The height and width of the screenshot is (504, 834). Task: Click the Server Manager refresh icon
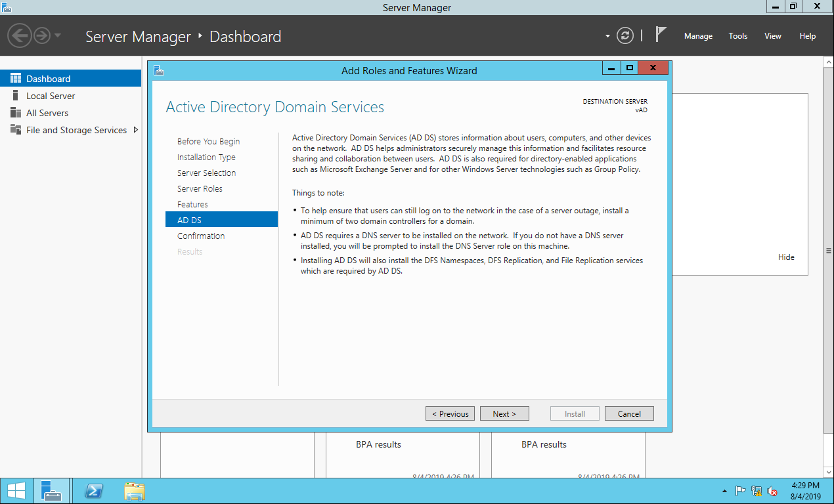[x=626, y=36]
